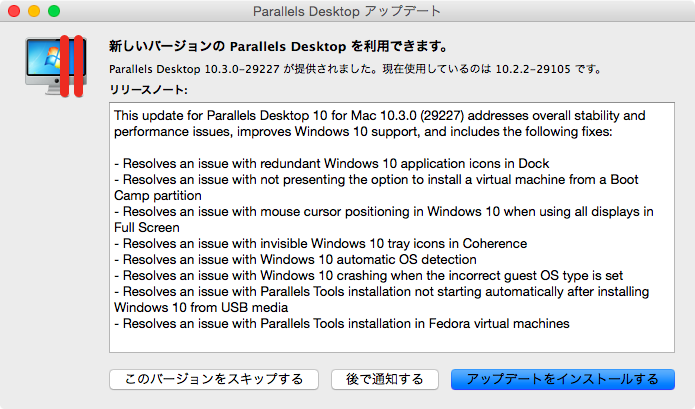The width and height of the screenshot is (695, 409).
Task: Install update via アップデートをインストールする button
Action: [x=562, y=379]
